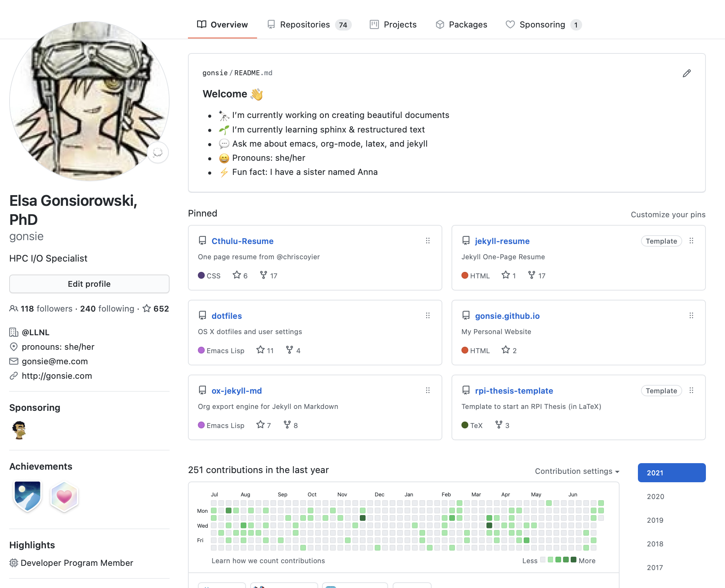This screenshot has width=725, height=588.
Task: Click drag handle on Cthulu-Resume pin
Action: (x=428, y=241)
